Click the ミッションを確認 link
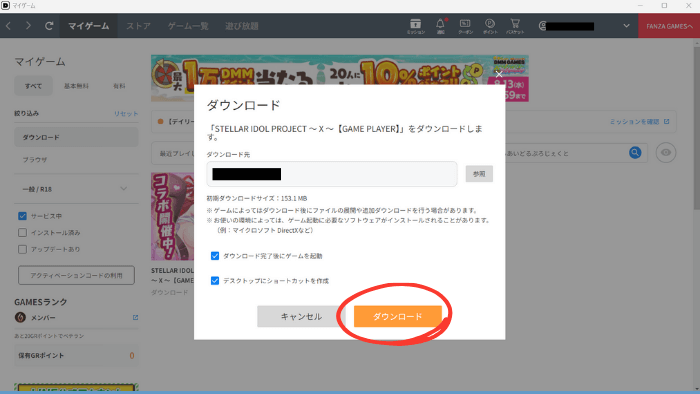700x394 pixels. (x=634, y=121)
